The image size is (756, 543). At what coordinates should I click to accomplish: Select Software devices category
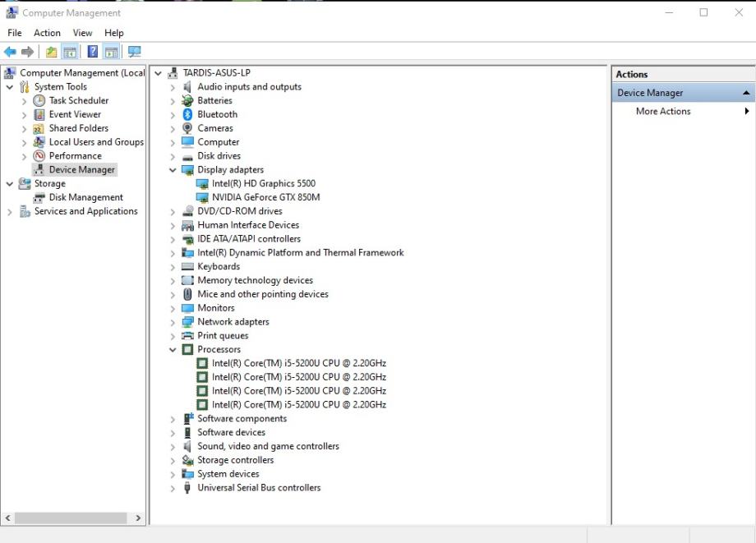tap(232, 433)
